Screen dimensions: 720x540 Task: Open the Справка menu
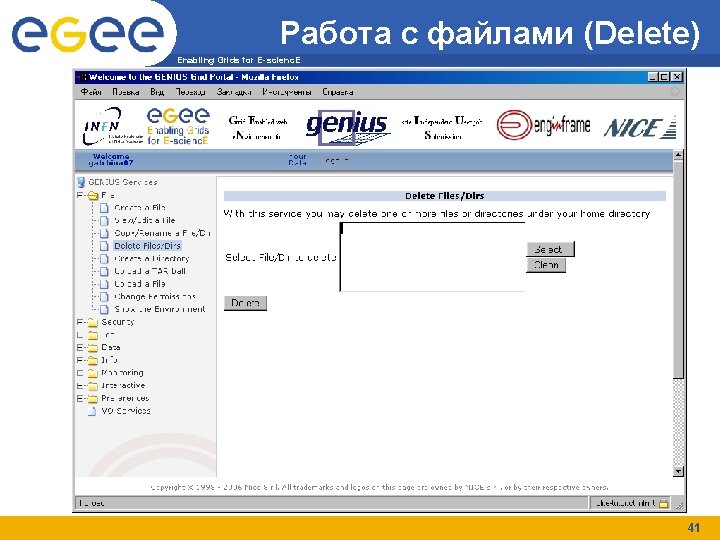[338, 92]
